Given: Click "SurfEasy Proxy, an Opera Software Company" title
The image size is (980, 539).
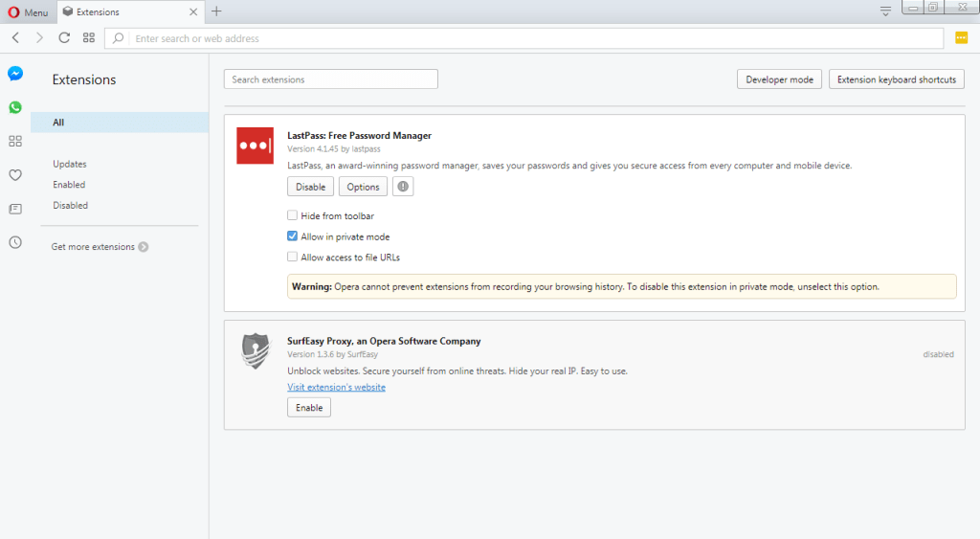Looking at the screenshot, I should click(x=384, y=341).
